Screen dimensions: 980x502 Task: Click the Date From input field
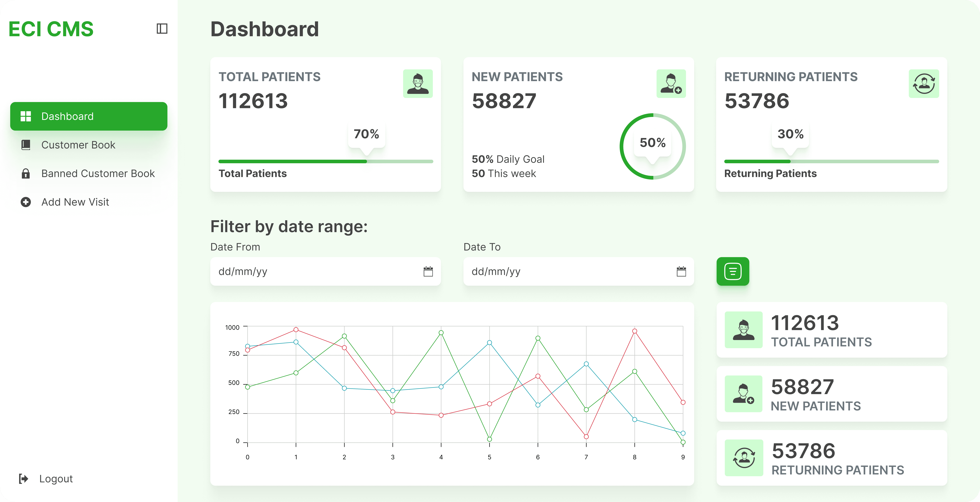[316, 272]
